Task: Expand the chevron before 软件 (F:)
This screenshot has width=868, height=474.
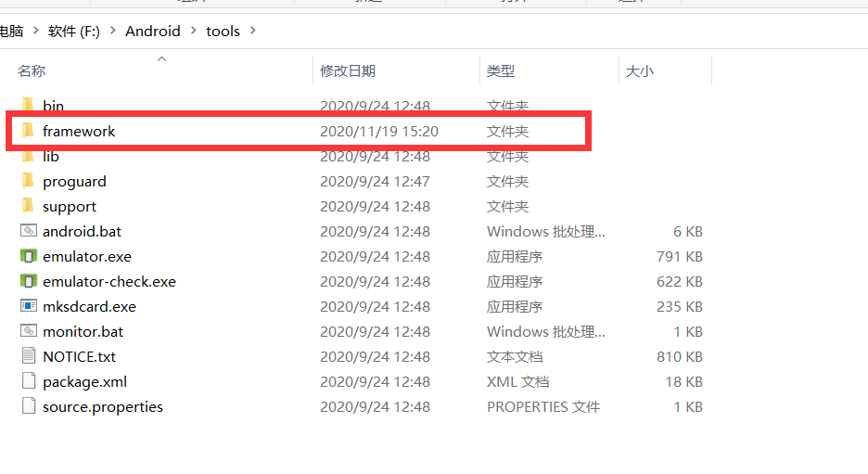Action: tap(36, 31)
